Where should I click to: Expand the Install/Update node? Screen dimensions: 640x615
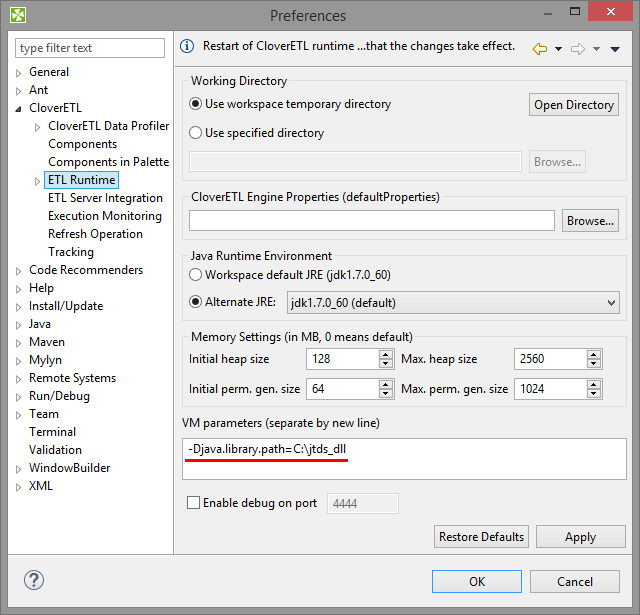(x=18, y=307)
